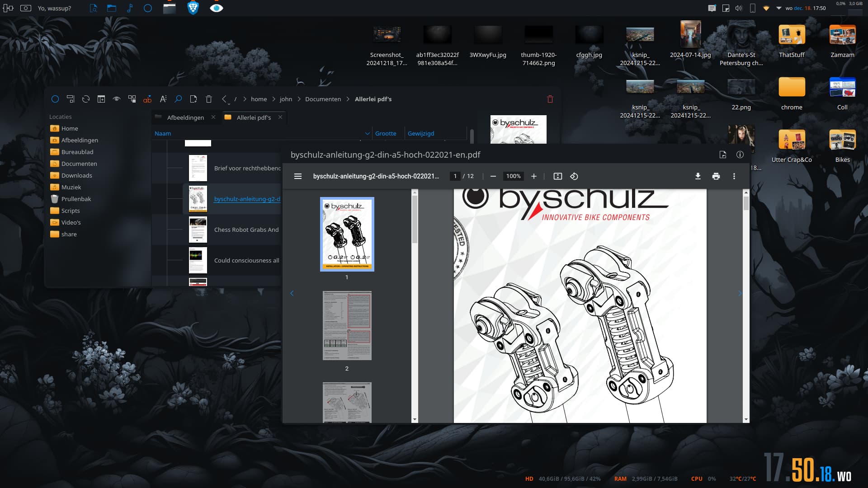Click the PDF page vertical scrollbar thumb
This screenshot has width=868, height=488.
click(x=746, y=203)
